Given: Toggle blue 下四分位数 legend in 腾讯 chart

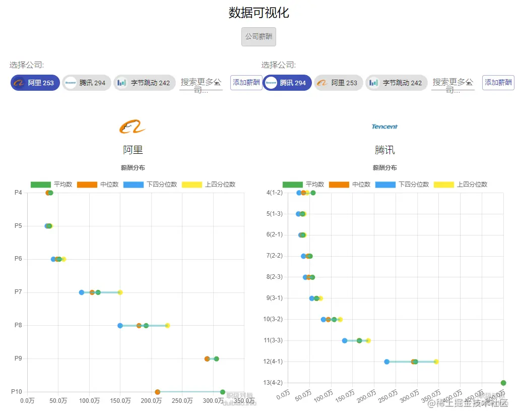Looking at the screenshot, I should coord(402,185).
